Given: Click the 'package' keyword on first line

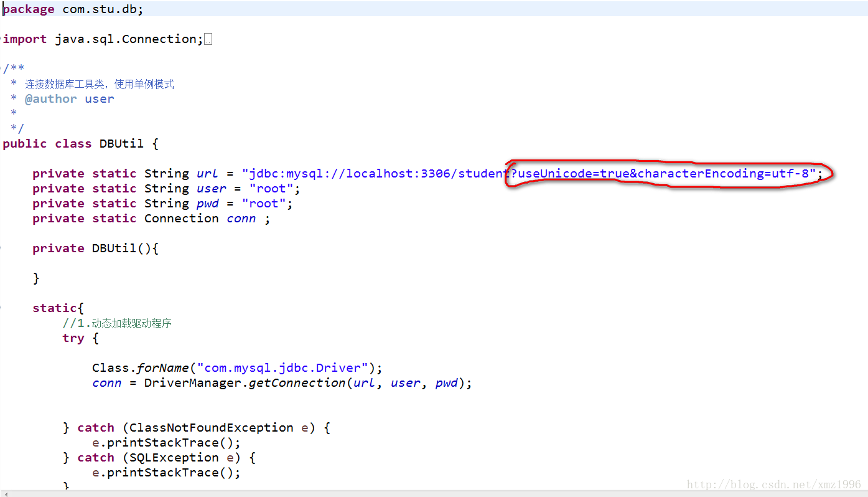Looking at the screenshot, I should [x=29, y=9].
